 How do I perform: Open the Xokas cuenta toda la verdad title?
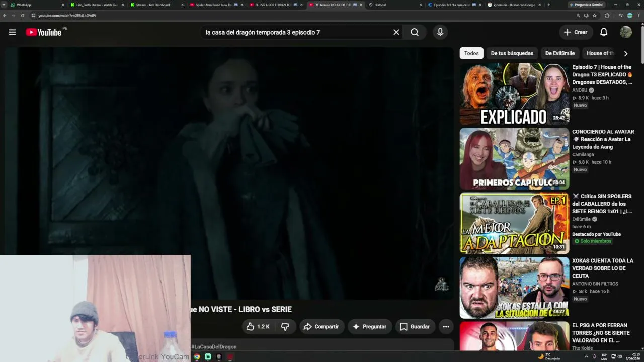tap(603, 268)
